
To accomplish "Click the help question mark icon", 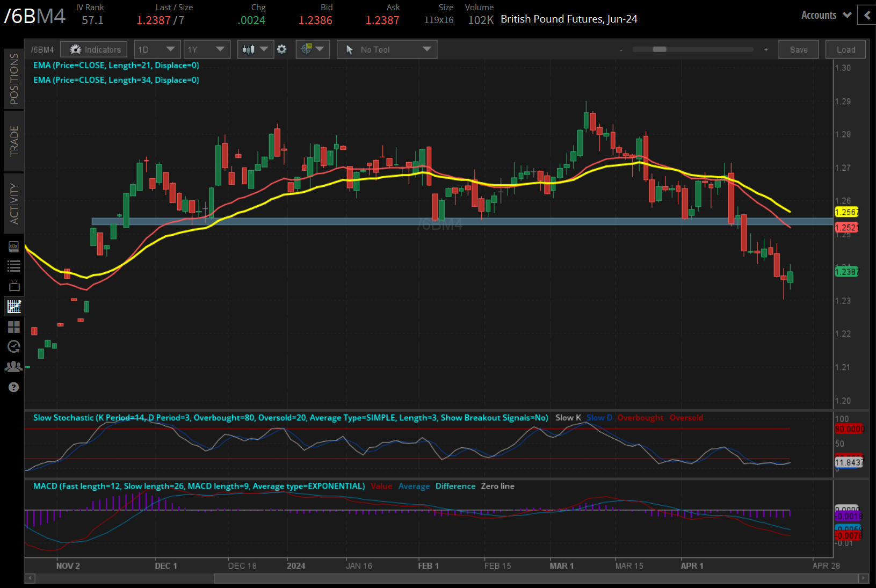I will (13, 387).
